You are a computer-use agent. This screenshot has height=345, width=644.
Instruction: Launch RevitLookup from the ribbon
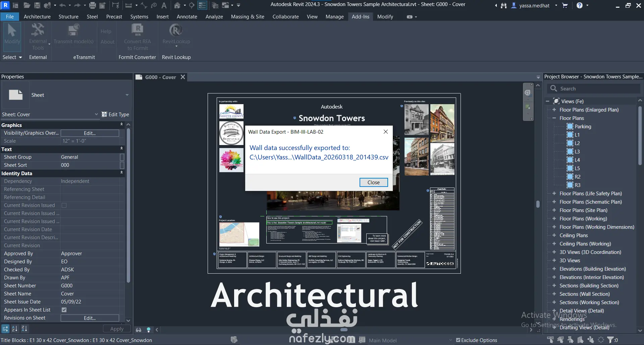[x=176, y=35]
